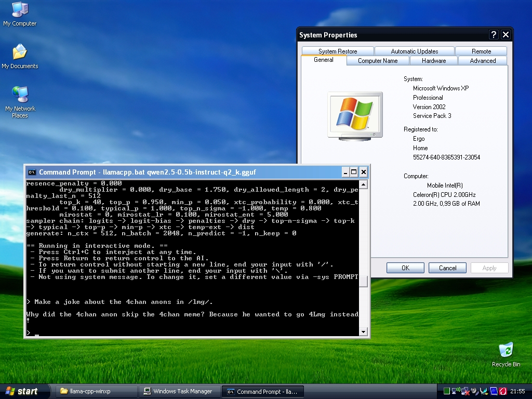
Task: Select the My Documents desktop icon
Action: coord(20,56)
